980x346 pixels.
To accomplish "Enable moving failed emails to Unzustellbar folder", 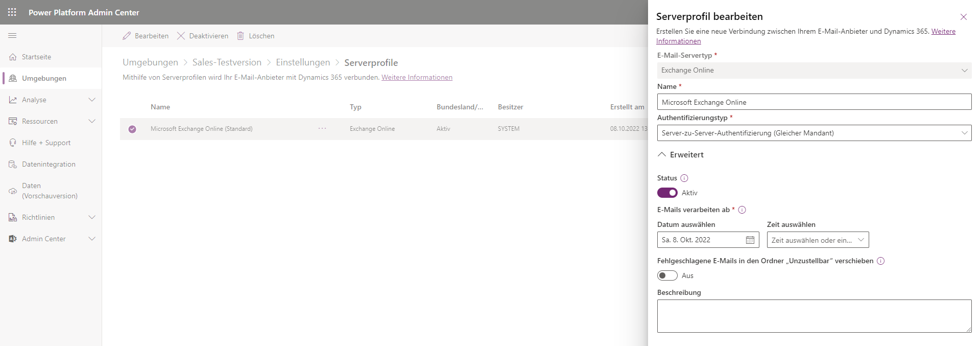I will [x=667, y=275].
